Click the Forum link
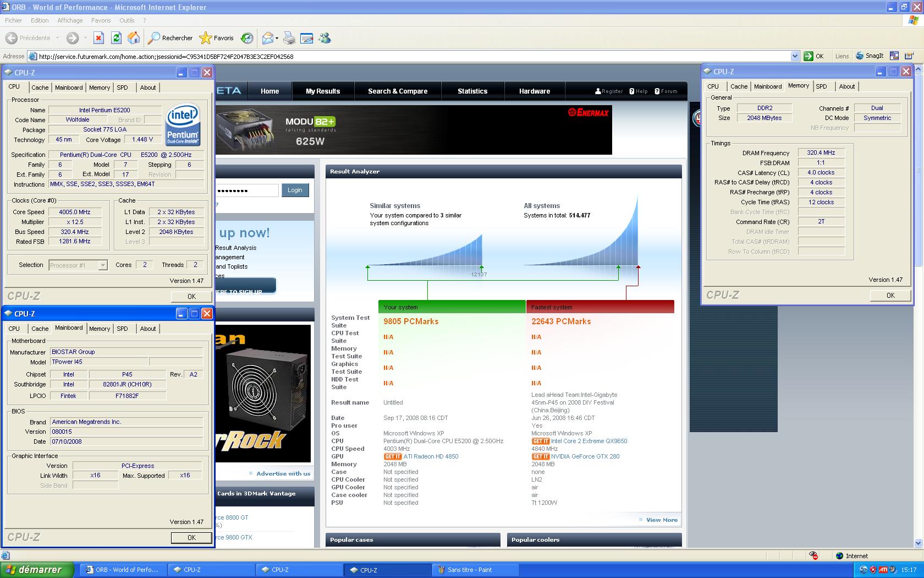The image size is (924, 578). [666, 91]
